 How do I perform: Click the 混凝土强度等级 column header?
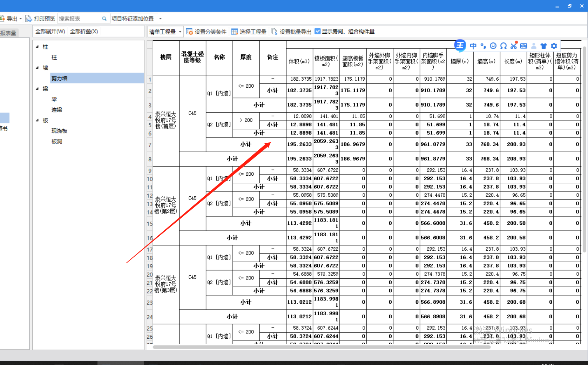192,58
